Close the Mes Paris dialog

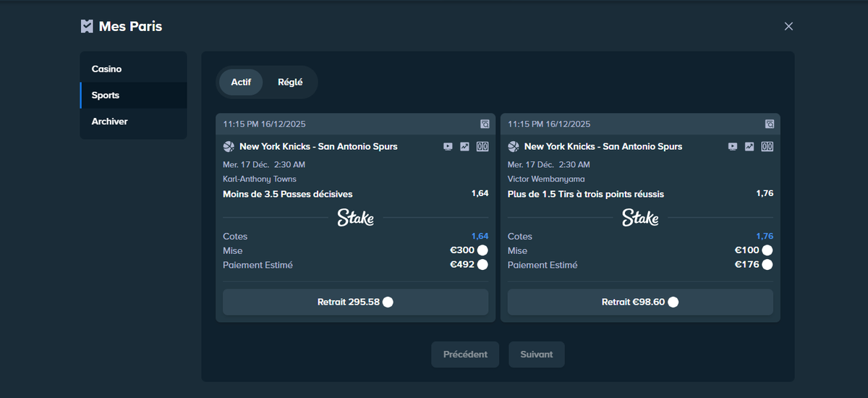click(x=788, y=26)
